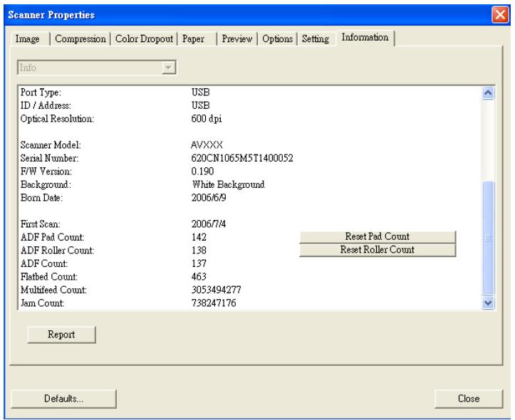Image resolution: width=515 pixels, height=420 pixels.
Task: Click the Multifeed Count value 3053494277
Action: tap(217, 290)
